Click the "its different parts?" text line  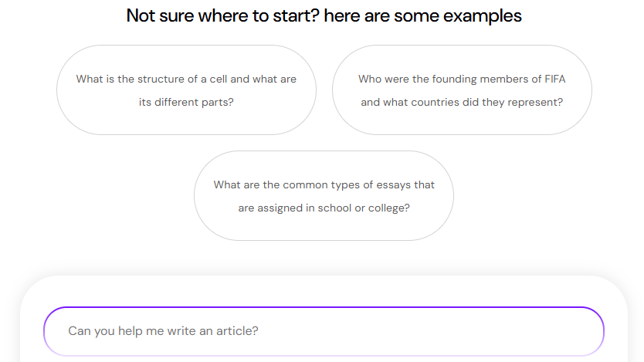coord(186,102)
